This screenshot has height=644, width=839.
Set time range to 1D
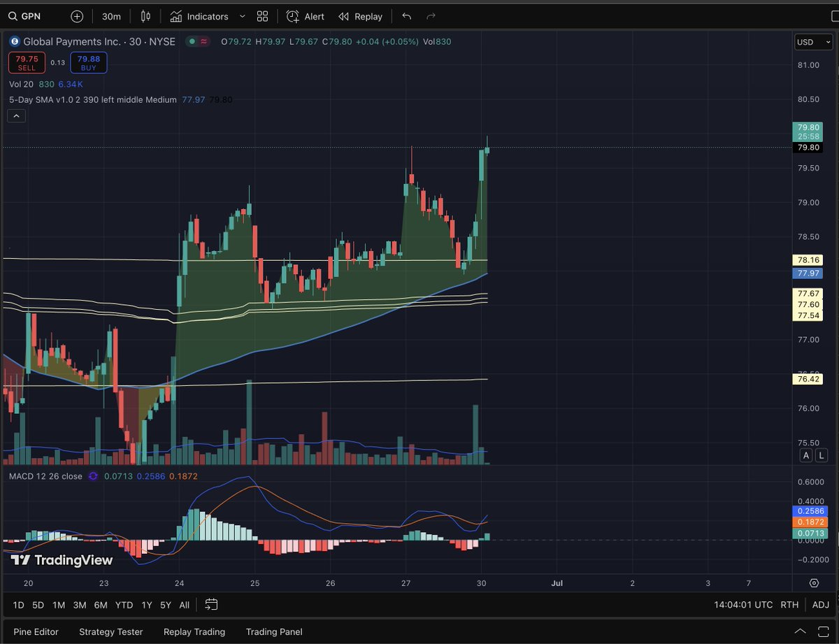point(19,605)
